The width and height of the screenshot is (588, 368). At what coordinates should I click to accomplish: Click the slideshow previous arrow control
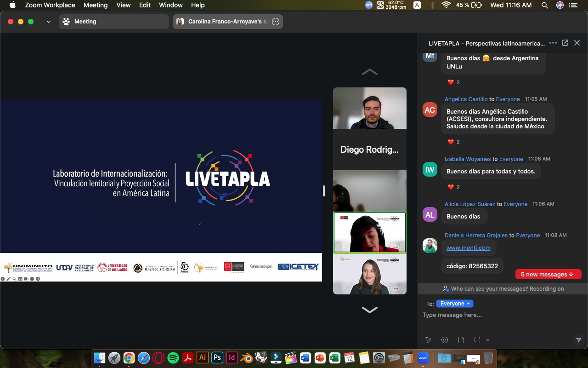(3, 279)
